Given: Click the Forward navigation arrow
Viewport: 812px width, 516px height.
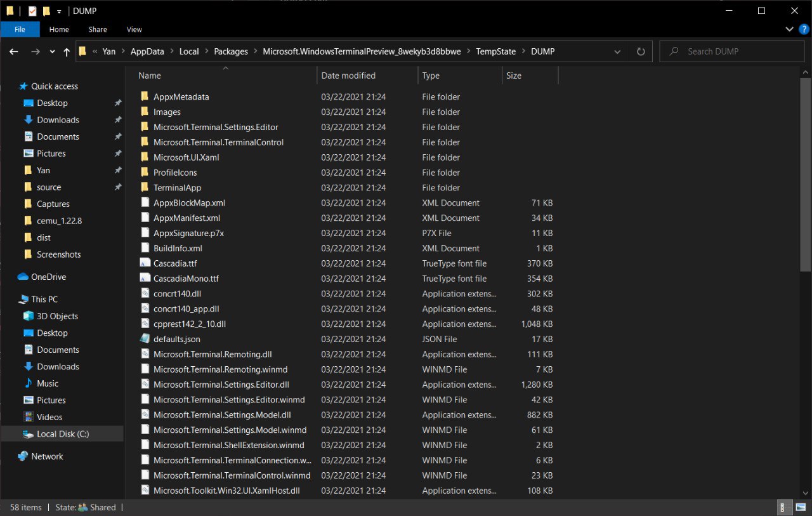Looking at the screenshot, I should tap(36, 51).
